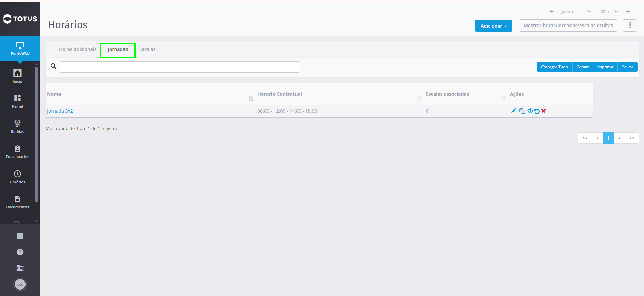
Task: Open Horários in the sidebar
Action: pos(17,177)
